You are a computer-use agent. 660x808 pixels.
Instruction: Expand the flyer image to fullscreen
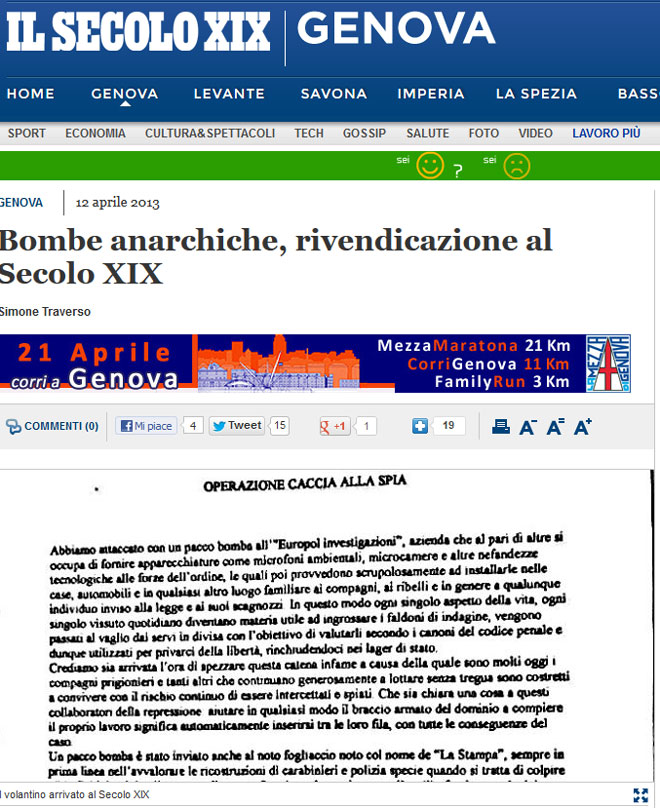(x=641, y=795)
